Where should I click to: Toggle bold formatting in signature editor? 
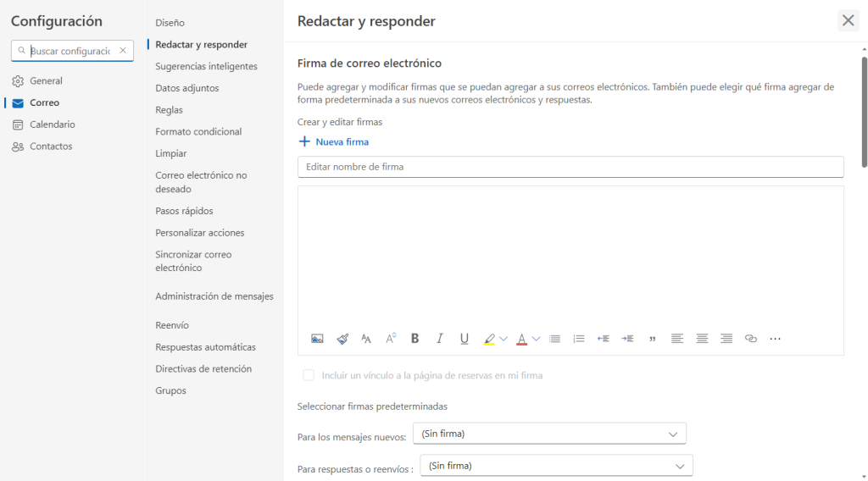[x=415, y=339]
